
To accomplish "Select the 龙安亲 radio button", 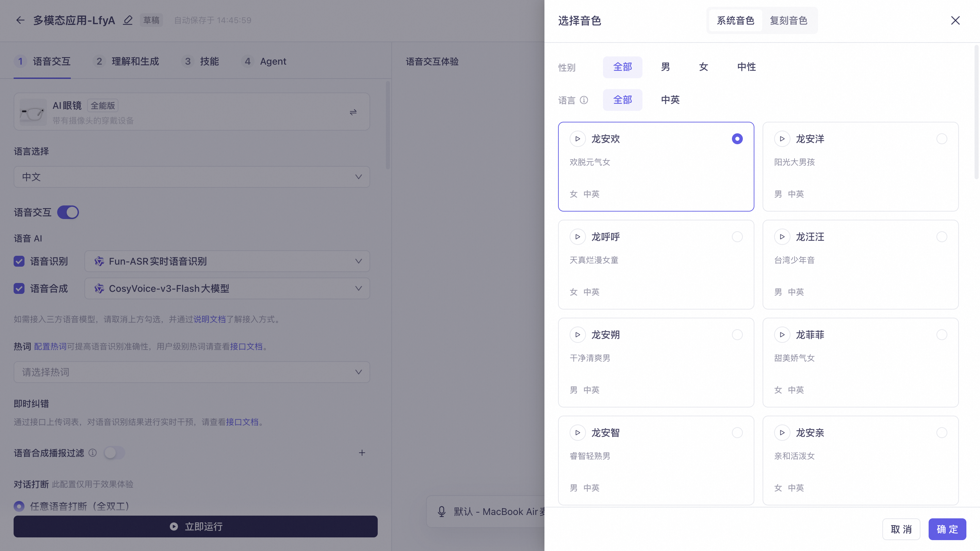I will (x=942, y=433).
